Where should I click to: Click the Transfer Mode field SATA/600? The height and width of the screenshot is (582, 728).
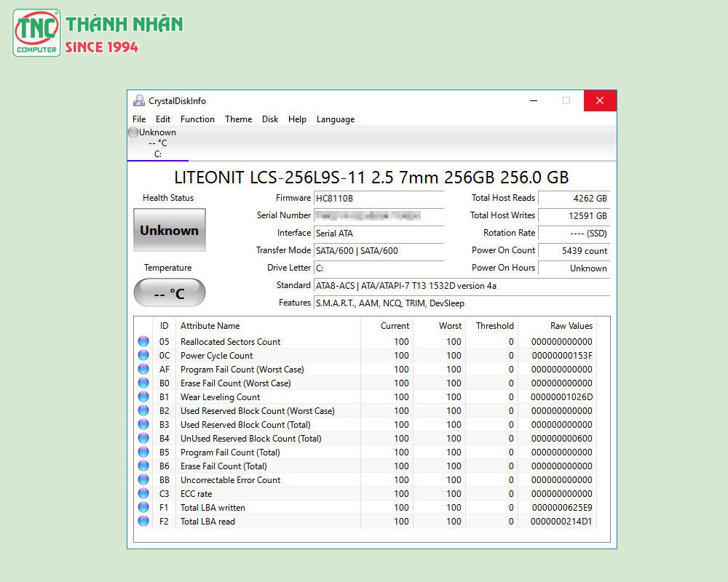(x=379, y=250)
